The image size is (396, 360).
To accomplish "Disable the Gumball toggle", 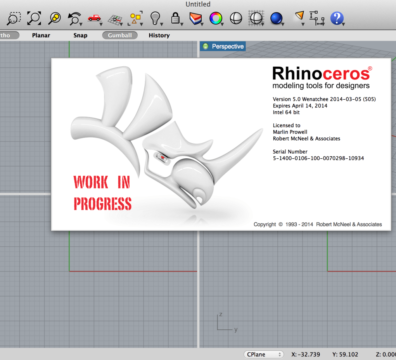I will [x=120, y=35].
